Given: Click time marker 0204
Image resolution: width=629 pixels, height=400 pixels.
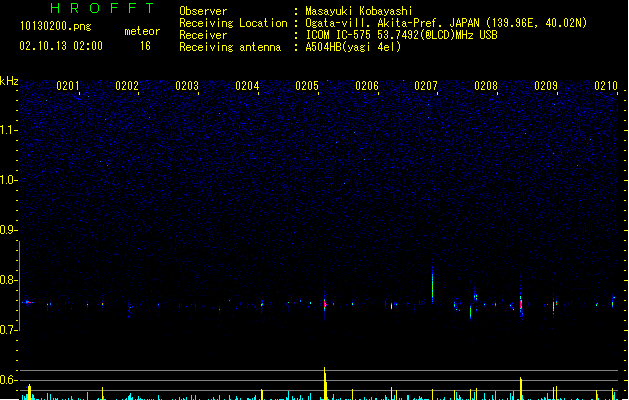Looking at the screenshot, I should click(247, 86).
